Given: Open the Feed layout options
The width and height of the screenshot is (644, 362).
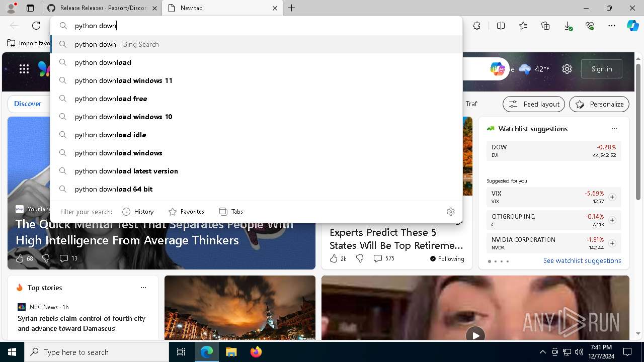Looking at the screenshot, I should coord(534,104).
